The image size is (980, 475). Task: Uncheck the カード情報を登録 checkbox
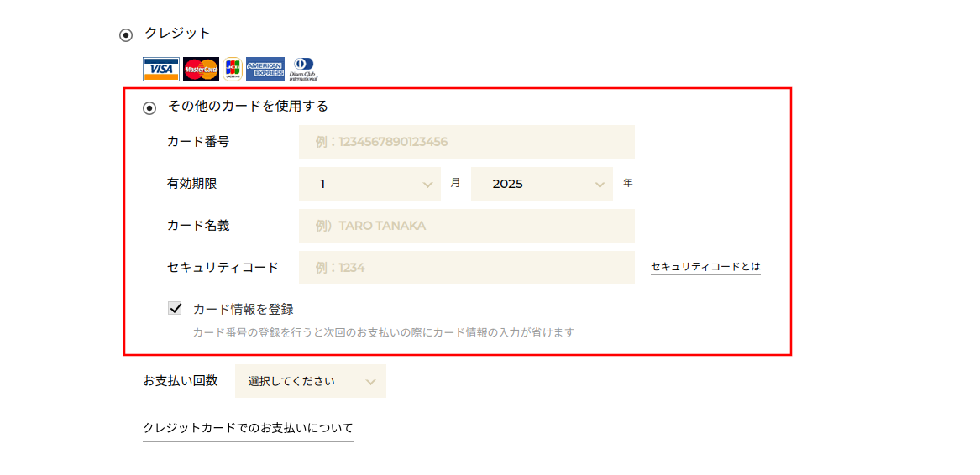(175, 308)
